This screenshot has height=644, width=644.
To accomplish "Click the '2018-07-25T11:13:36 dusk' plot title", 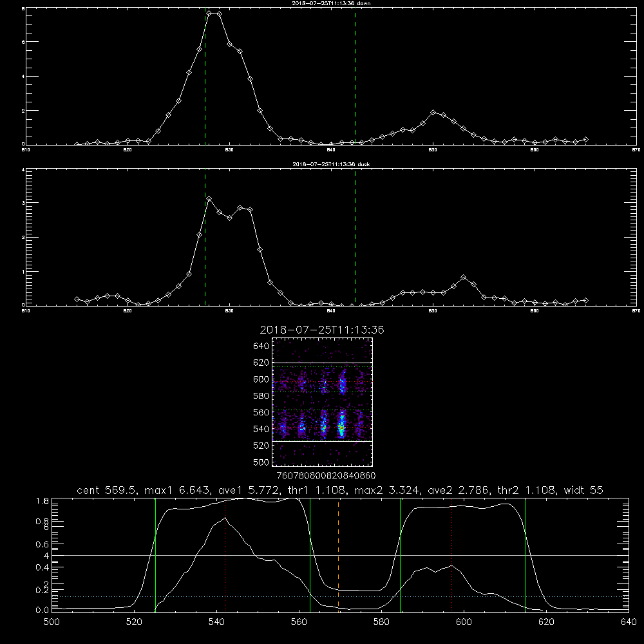I will click(331, 164).
